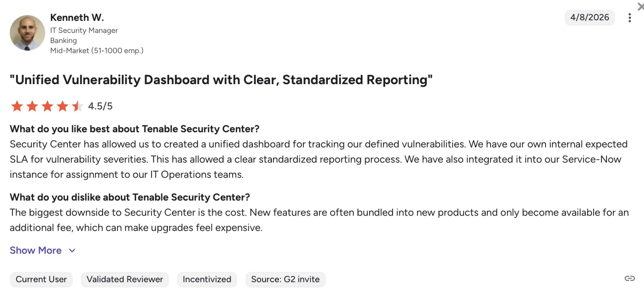Open the Unified Vulnerability Dashboard review title

click(221, 80)
